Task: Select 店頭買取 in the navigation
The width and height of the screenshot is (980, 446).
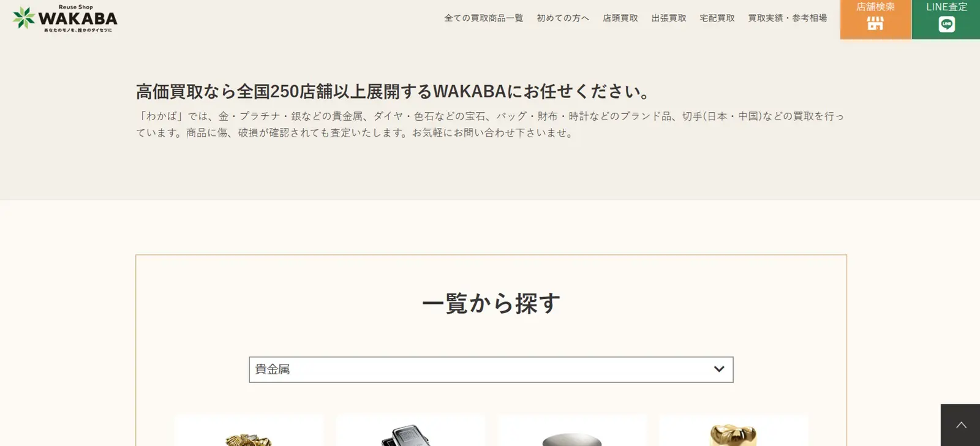Action: (620, 18)
